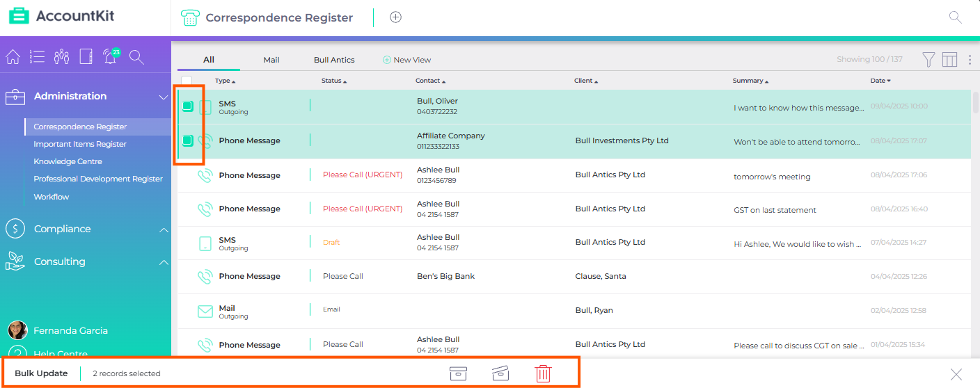Click Clause, Santa client cell
The height and width of the screenshot is (388, 980).
pos(600,276)
